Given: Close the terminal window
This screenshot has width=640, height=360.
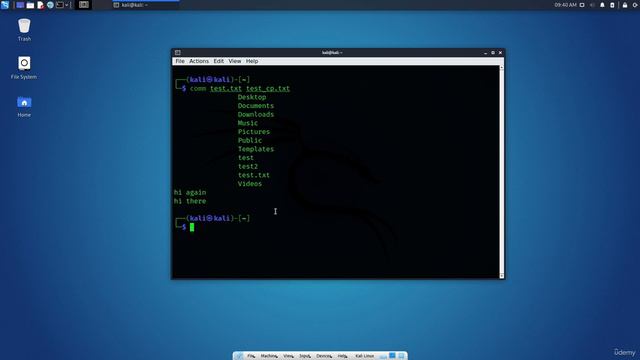Looking at the screenshot, I should tap(500, 53).
